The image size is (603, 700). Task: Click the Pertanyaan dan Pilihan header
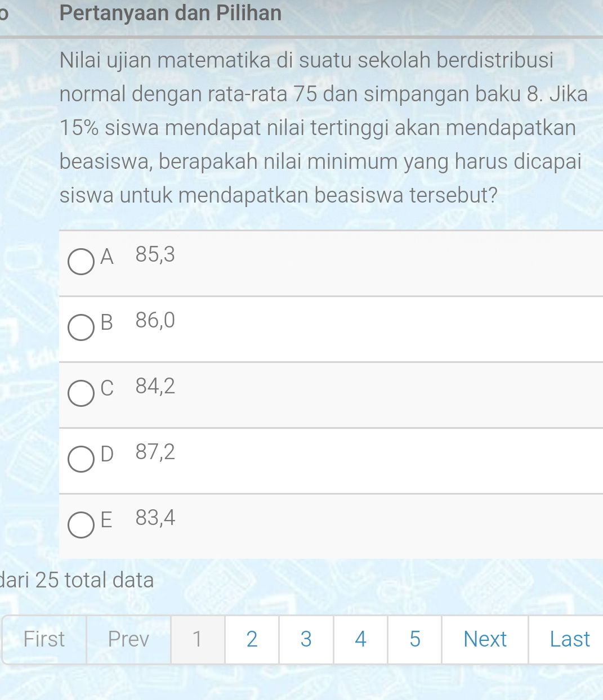170,14
